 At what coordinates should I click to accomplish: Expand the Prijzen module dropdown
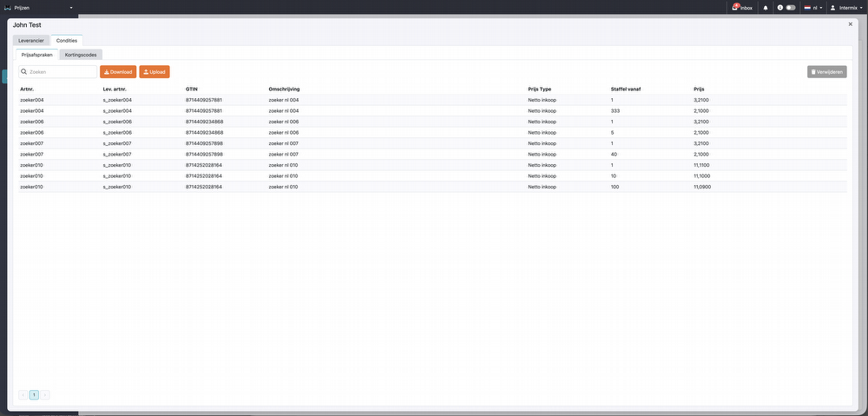(71, 7)
